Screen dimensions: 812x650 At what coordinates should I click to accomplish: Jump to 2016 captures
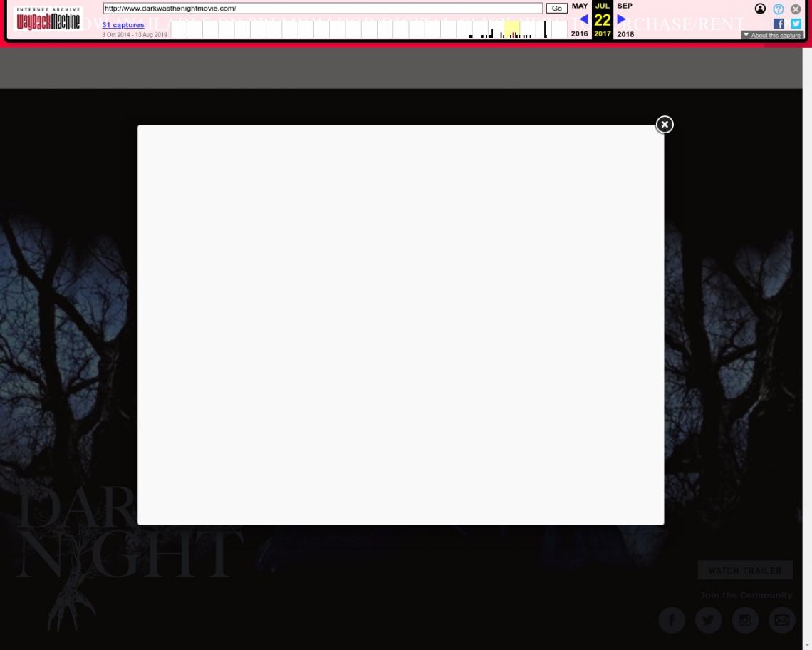click(x=580, y=33)
